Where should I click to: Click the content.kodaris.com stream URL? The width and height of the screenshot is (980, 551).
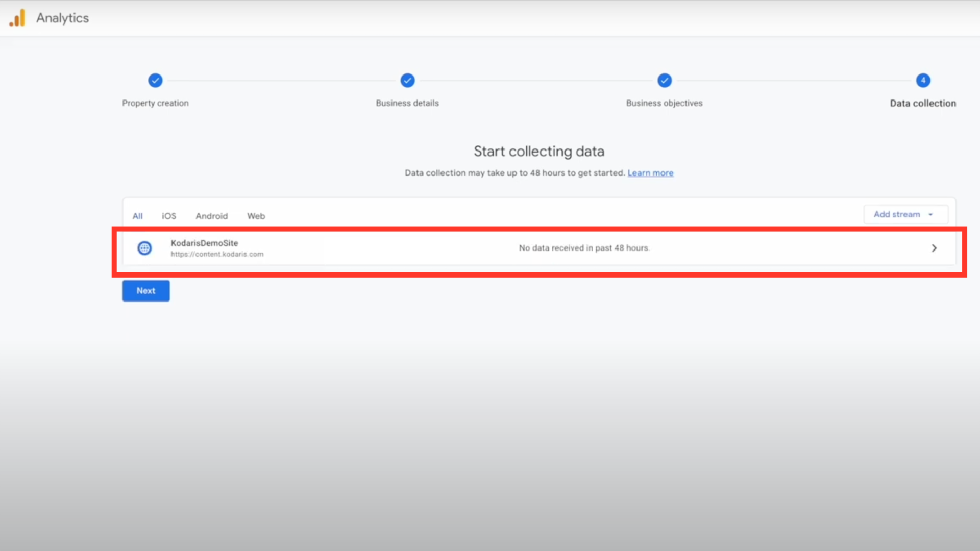pos(217,254)
